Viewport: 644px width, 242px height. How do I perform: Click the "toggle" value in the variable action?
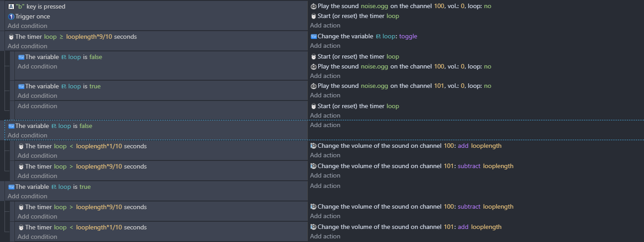click(408, 37)
